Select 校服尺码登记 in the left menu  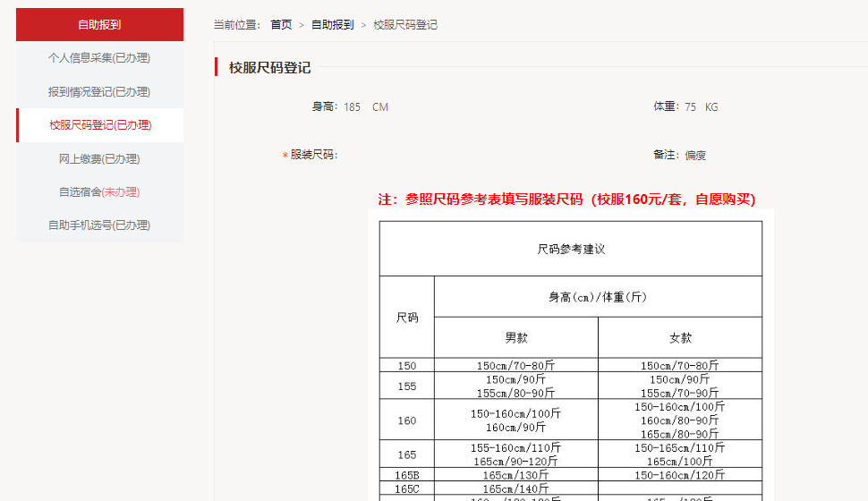(x=100, y=125)
